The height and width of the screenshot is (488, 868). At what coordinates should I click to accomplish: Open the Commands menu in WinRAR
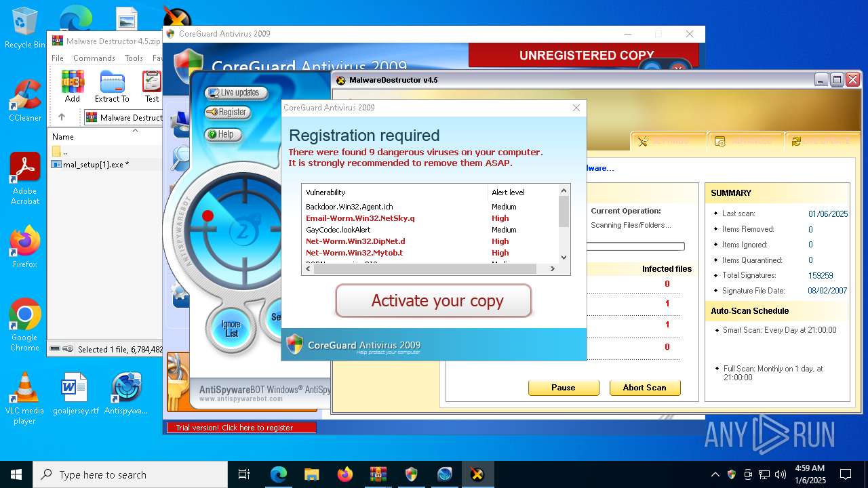click(x=94, y=58)
